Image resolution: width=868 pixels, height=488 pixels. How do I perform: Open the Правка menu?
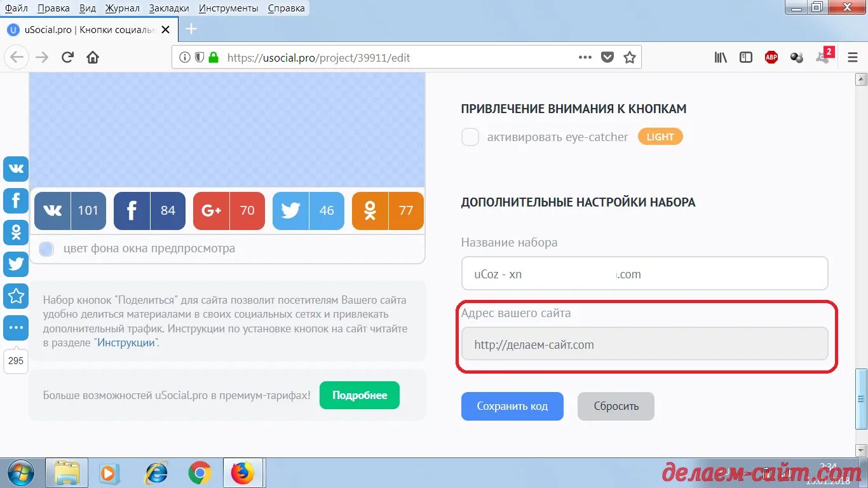53,8
